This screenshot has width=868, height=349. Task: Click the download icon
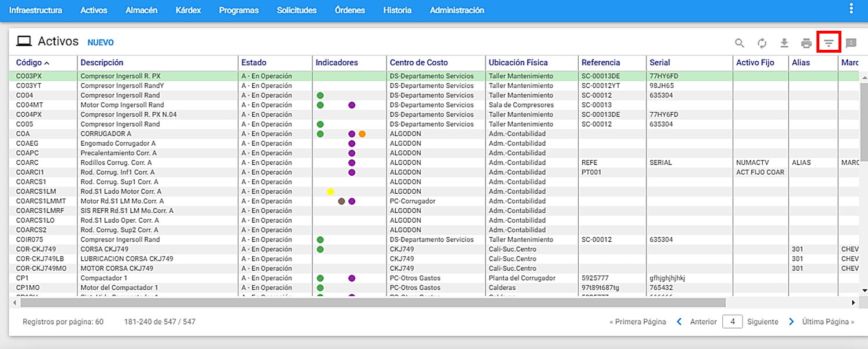click(784, 43)
